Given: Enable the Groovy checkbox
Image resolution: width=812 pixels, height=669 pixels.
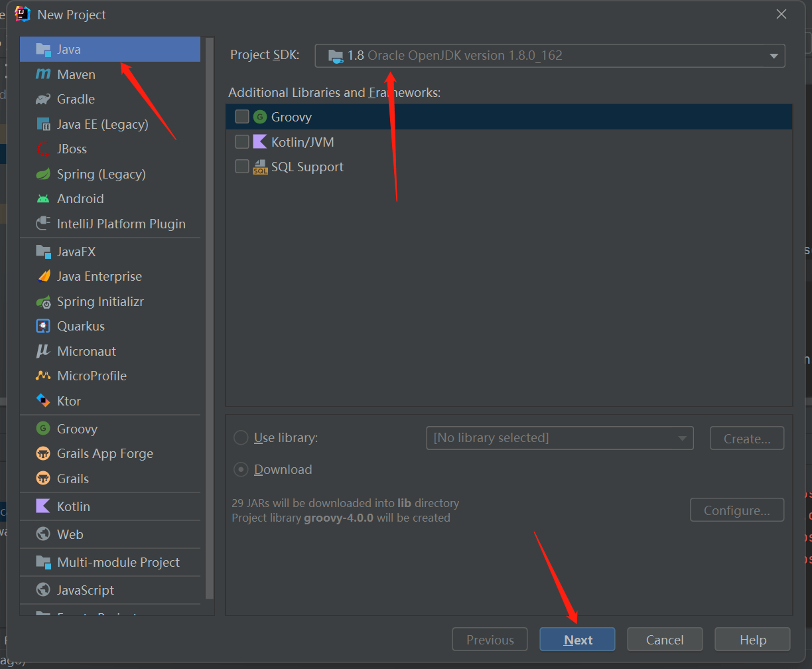Looking at the screenshot, I should 242,117.
